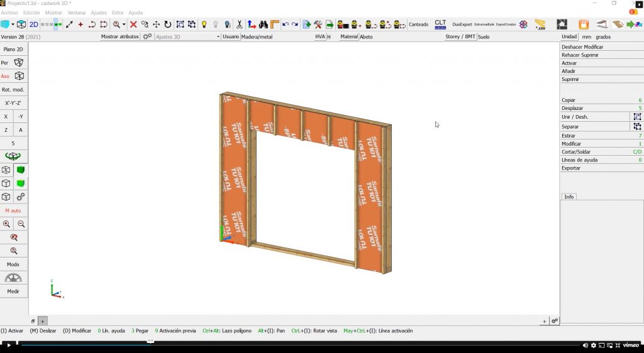Screen dimensions: 644x353
Task: Toggle M auto mode
Action: pyautogui.click(x=13, y=210)
